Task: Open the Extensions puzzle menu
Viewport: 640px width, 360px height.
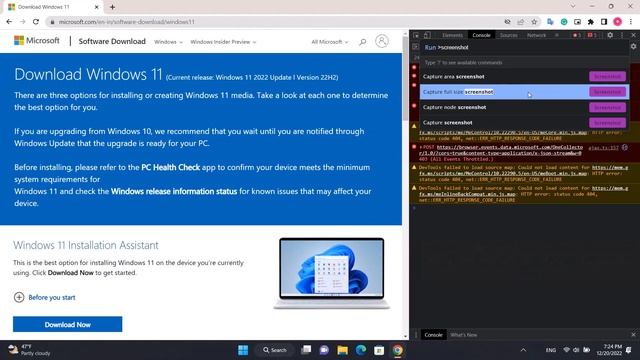Action: (x=591, y=22)
